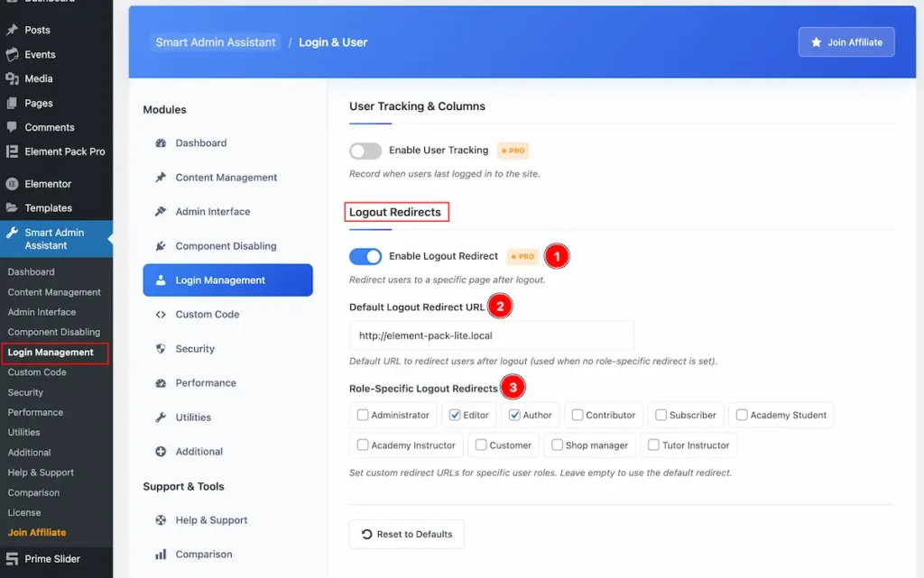Open Security in WordPress submenu
924x578 pixels.
[x=25, y=392]
